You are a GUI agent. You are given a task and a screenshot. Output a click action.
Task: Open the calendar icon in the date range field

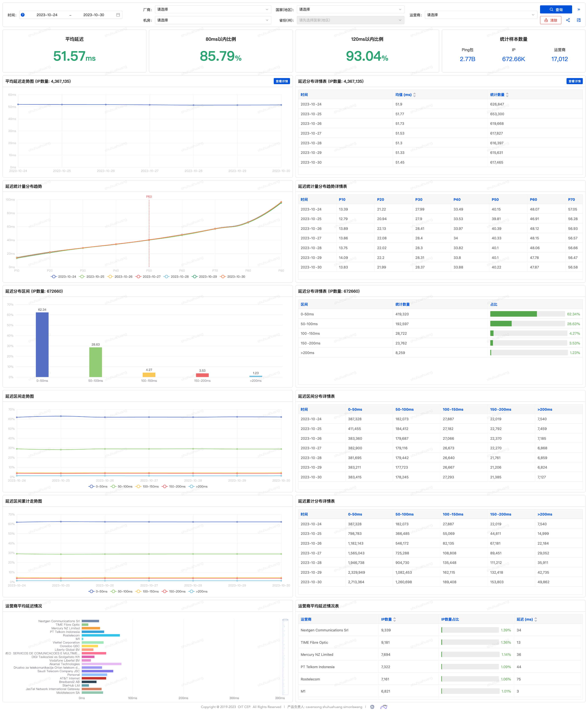coord(118,15)
